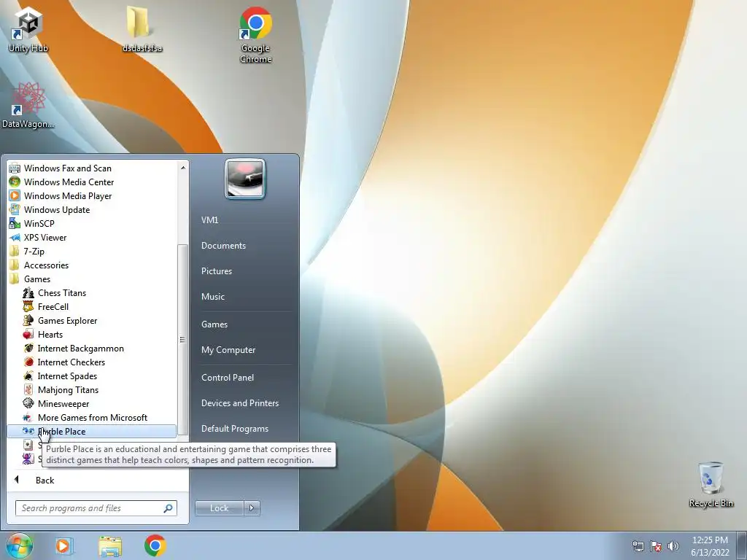Click the network tray icon

pos(638,546)
